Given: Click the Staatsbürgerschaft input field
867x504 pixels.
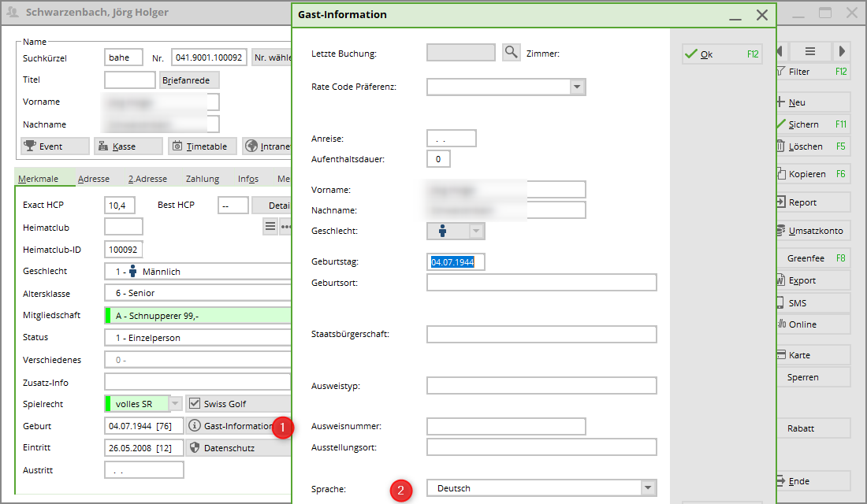Looking at the screenshot, I should pyautogui.click(x=541, y=335).
